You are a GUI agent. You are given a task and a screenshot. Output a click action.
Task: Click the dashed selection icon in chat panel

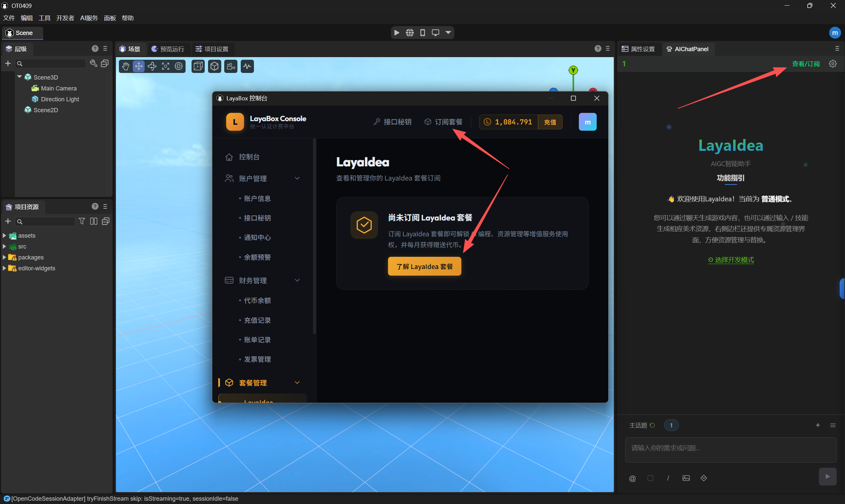point(650,478)
